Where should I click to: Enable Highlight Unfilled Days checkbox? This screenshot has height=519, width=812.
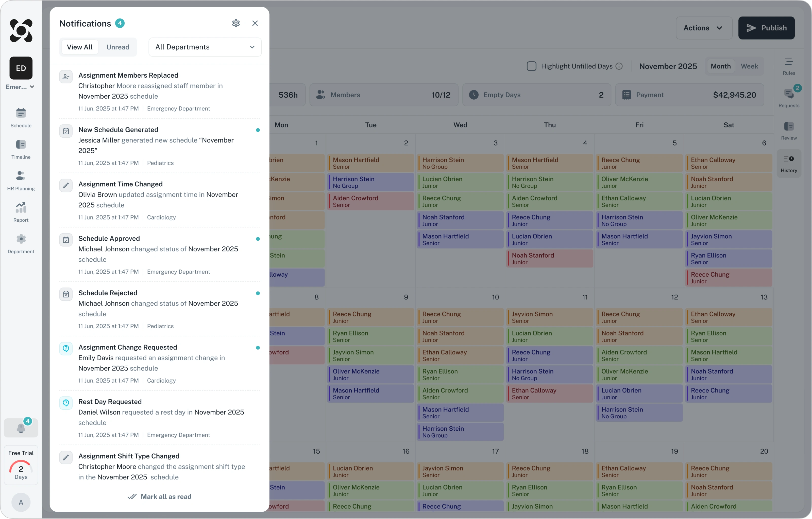[531, 66]
